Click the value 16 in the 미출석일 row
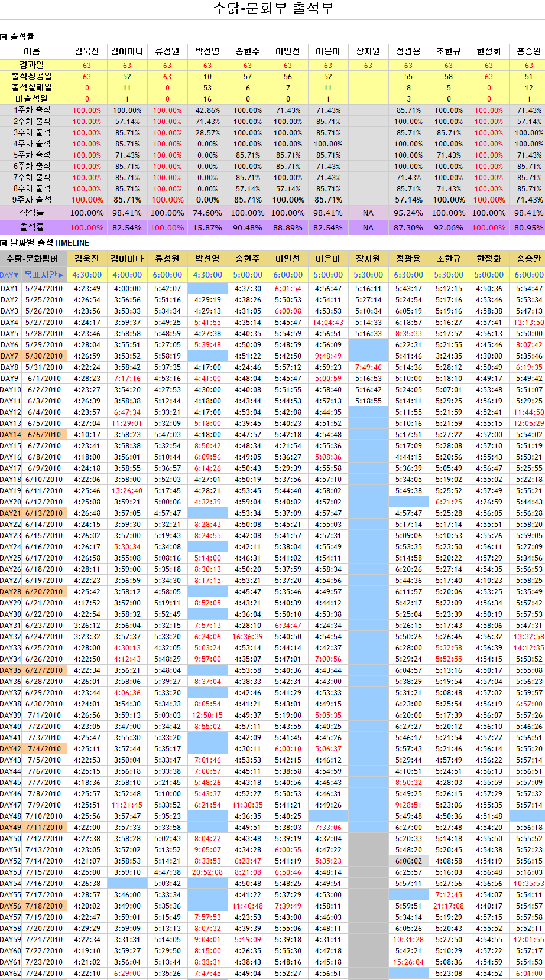This screenshot has height=980, width=545. (207, 99)
